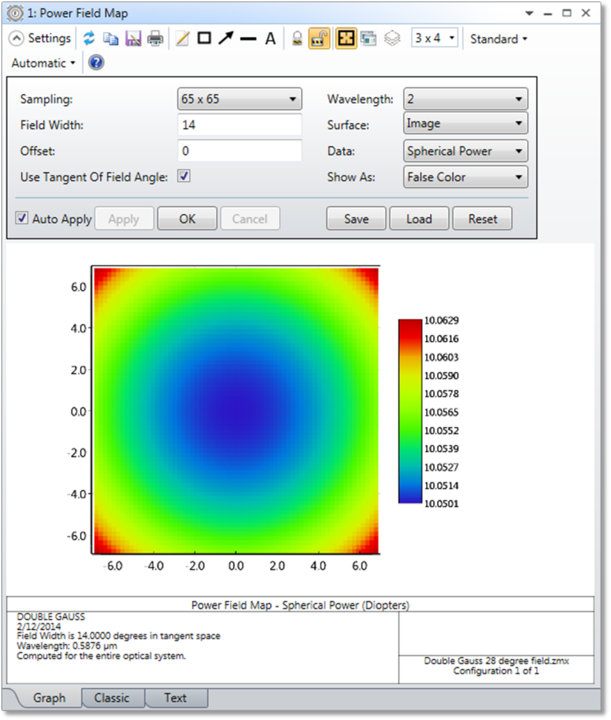Select the text annotation A tool

(x=270, y=39)
